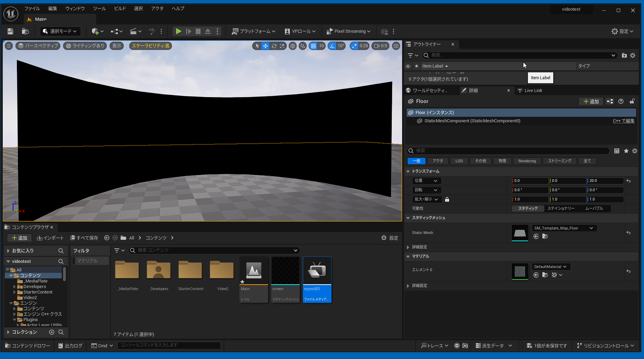The image size is (644, 359).
Task: Toggle the scale lock icon
Action: [x=447, y=199]
